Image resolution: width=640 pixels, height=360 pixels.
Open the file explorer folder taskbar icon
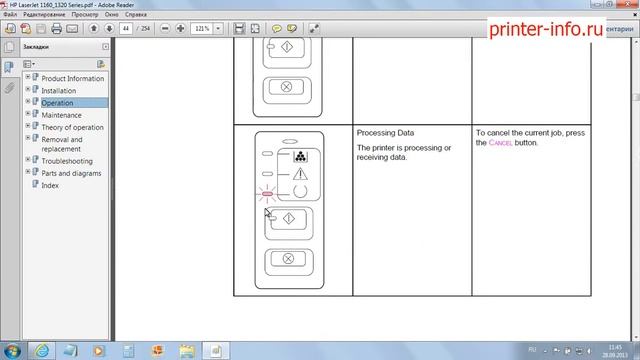pos(187,351)
